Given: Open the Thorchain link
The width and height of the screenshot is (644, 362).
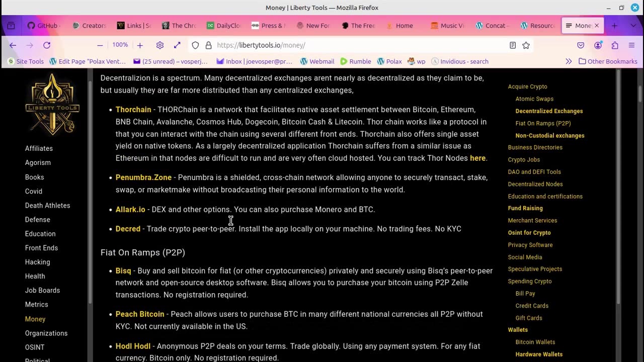Looking at the screenshot, I should click(133, 110).
